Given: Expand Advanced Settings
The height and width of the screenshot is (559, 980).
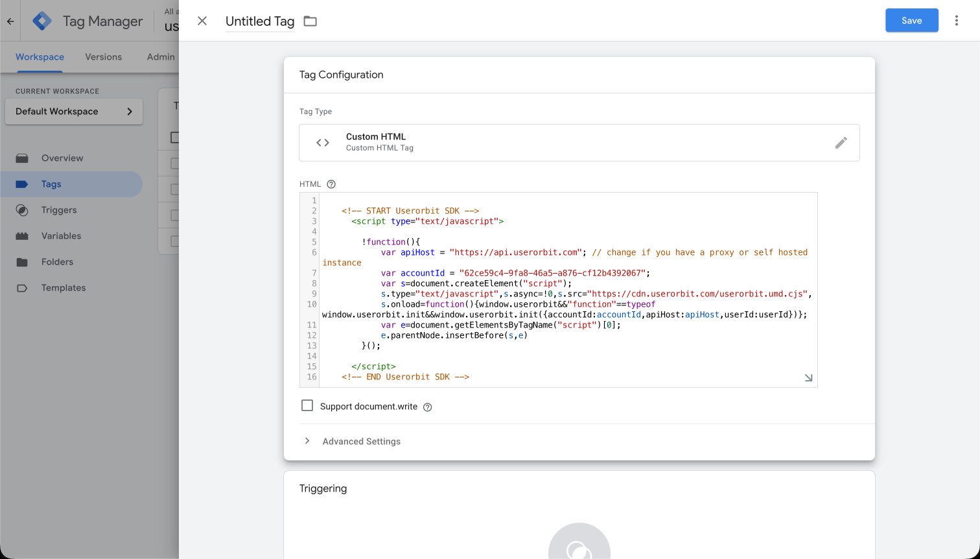Looking at the screenshot, I should [352, 441].
